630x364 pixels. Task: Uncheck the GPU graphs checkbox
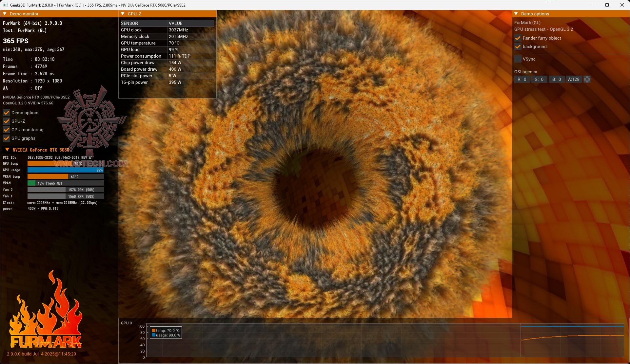point(7,138)
